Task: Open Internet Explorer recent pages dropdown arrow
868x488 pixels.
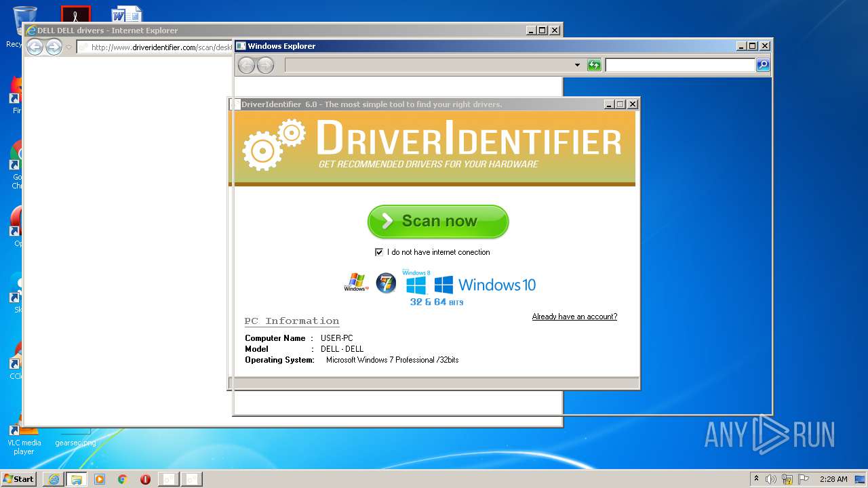Action: 68,47
